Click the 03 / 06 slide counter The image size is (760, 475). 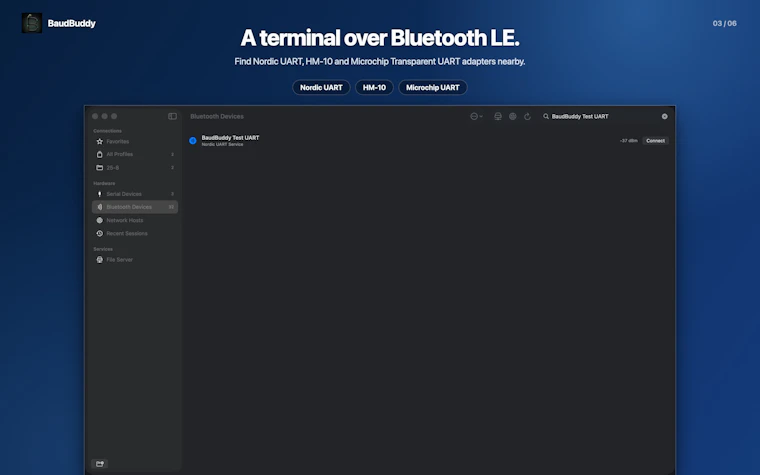[725, 23]
